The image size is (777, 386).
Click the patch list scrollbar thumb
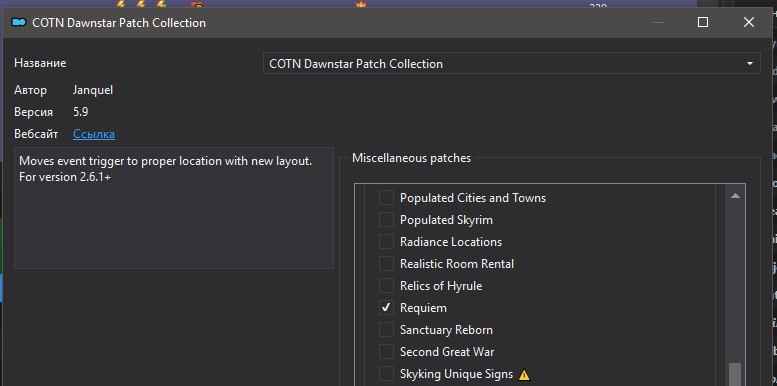click(735, 374)
